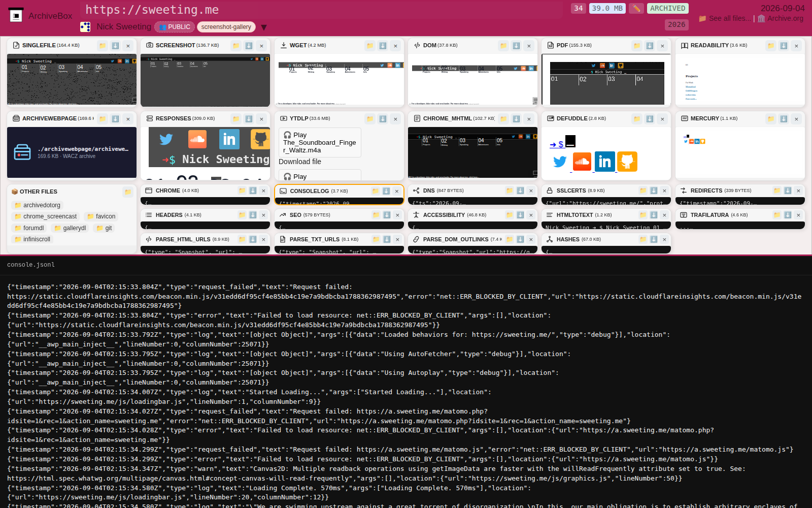812x508 pixels.
Task: Select the CONSOLELOG card title
Action: [x=310, y=191]
